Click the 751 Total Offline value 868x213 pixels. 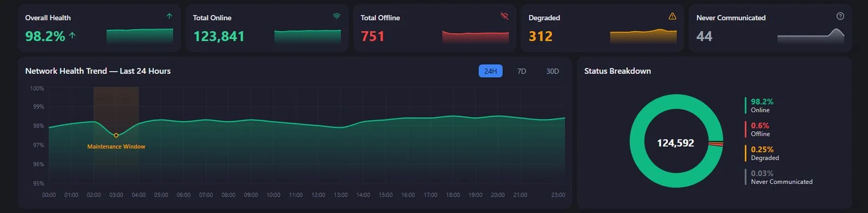tap(373, 36)
